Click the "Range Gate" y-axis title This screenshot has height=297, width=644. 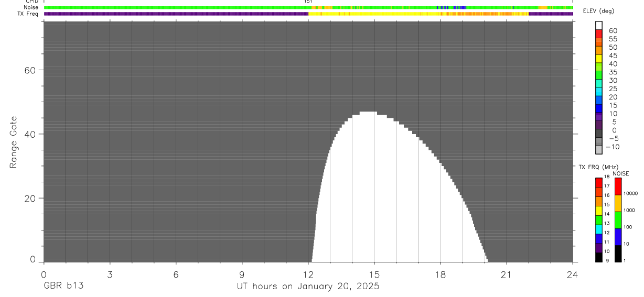(14, 142)
